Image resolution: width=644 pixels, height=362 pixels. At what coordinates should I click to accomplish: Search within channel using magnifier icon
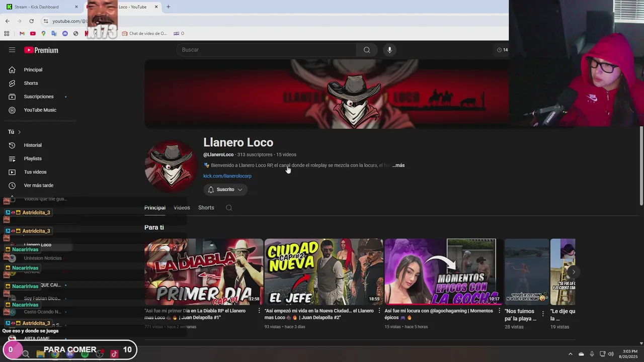[x=229, y=208]
